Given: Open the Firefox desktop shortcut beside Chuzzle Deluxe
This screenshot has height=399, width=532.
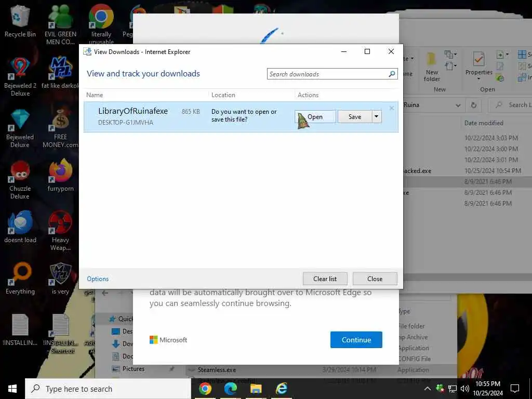Looking at the screenshot, I should [60, 176].
